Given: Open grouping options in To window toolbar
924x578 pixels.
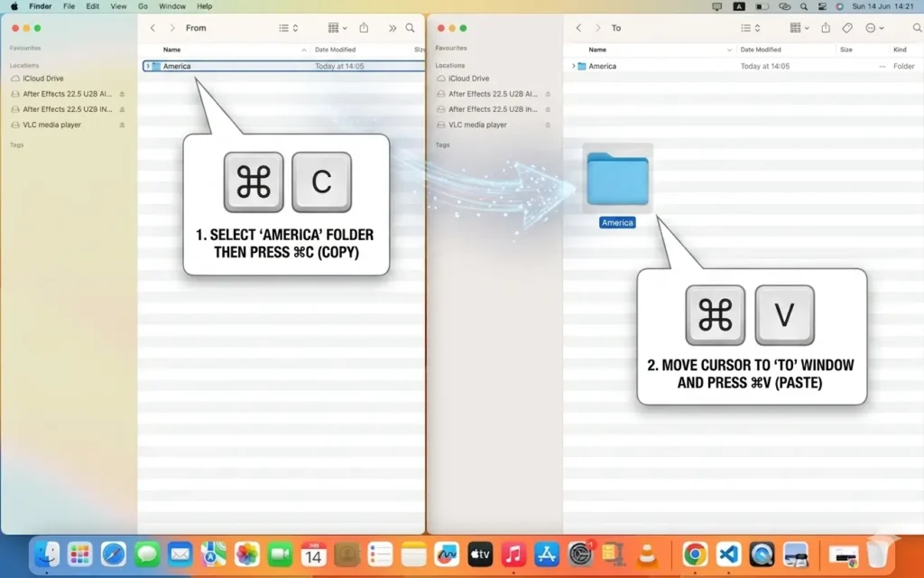Looking at the screenshot, I should click(799, 28).
